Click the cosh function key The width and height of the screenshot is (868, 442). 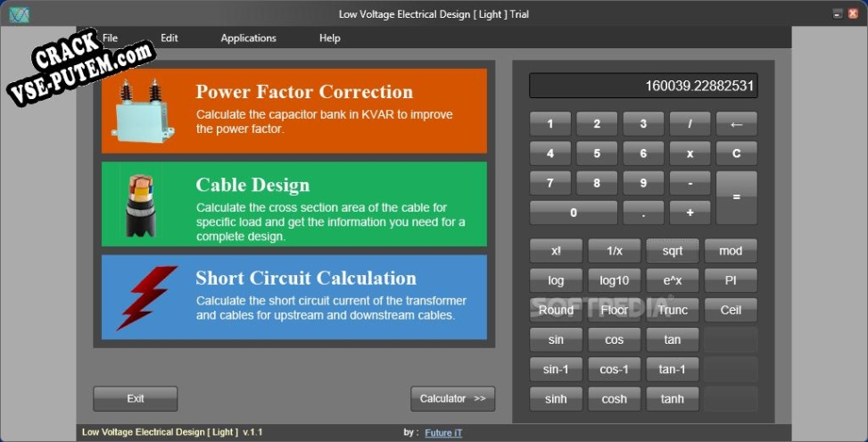[x=615, y=399]
